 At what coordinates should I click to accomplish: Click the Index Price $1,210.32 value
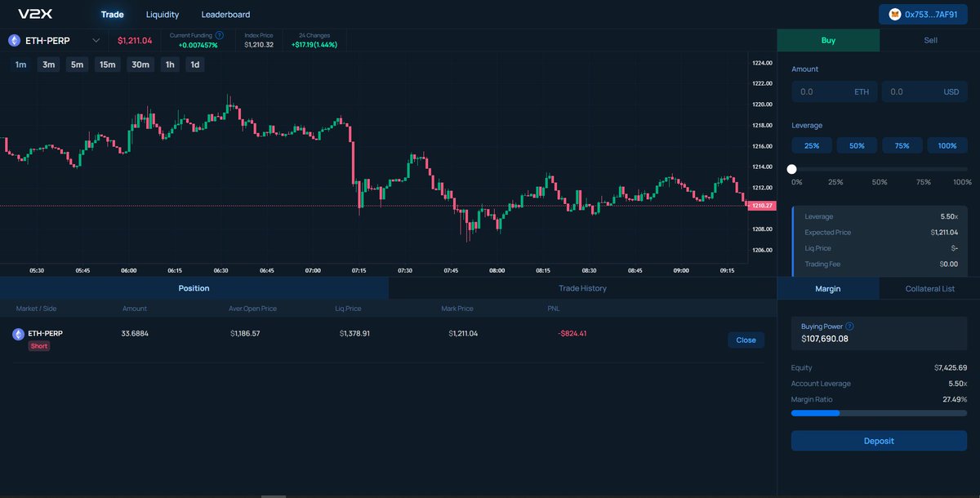[259, 44]
